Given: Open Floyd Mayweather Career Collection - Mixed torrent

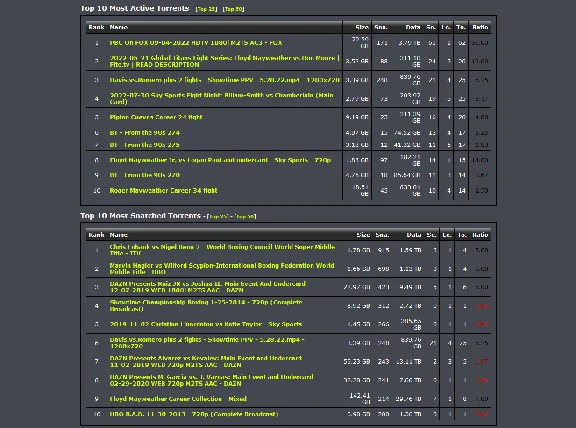Looking at the screenshot, I should pyautogui.click(x=178, y=399).
